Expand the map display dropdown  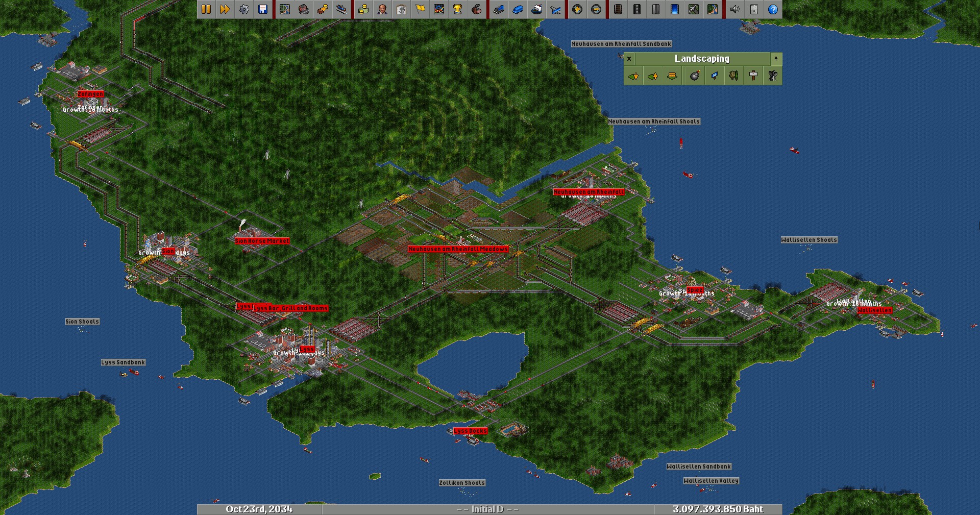(x=285, y=9)
